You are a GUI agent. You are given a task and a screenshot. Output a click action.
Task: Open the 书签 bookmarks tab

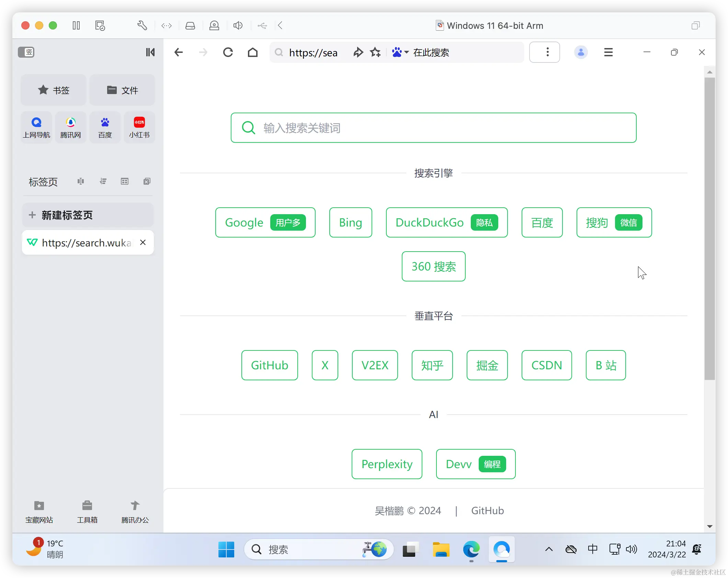click(54, 90)
